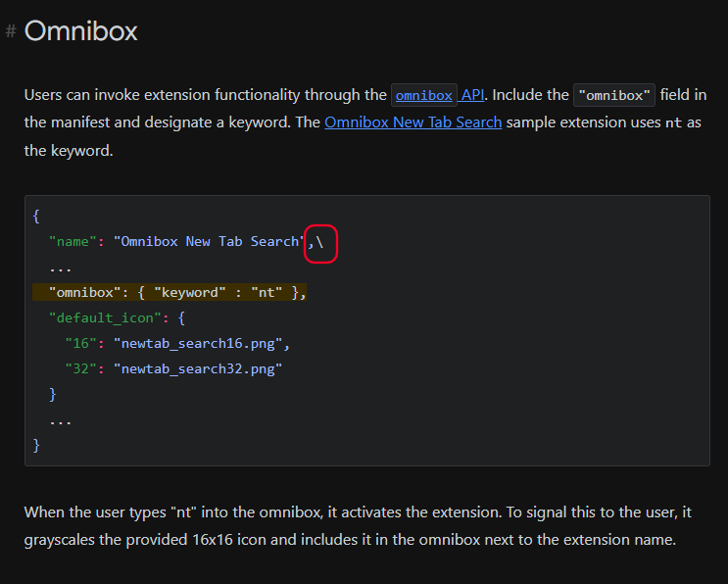Click the inline nt keyword in the paragraph
This screenshot has height=584, width=728.
(674, 123)
